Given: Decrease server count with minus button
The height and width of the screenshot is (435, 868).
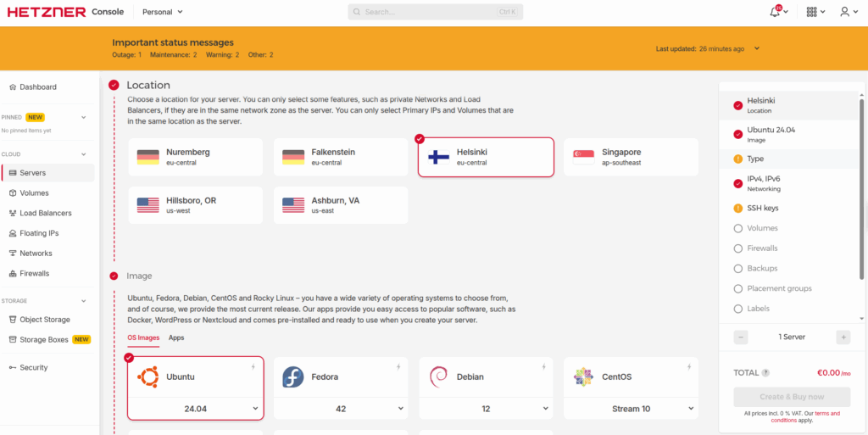Looking at the screenshot, I should tap(741, 337).
